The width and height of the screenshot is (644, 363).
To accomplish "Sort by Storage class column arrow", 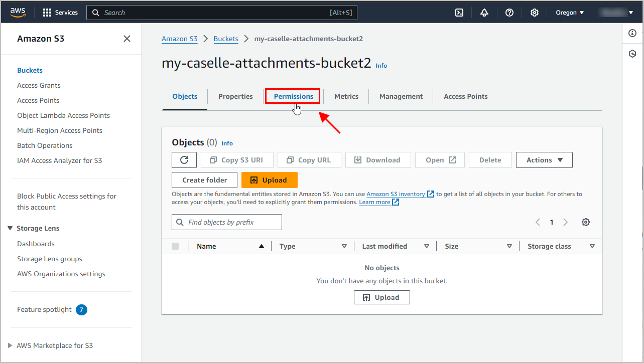I will coord(592,246).
